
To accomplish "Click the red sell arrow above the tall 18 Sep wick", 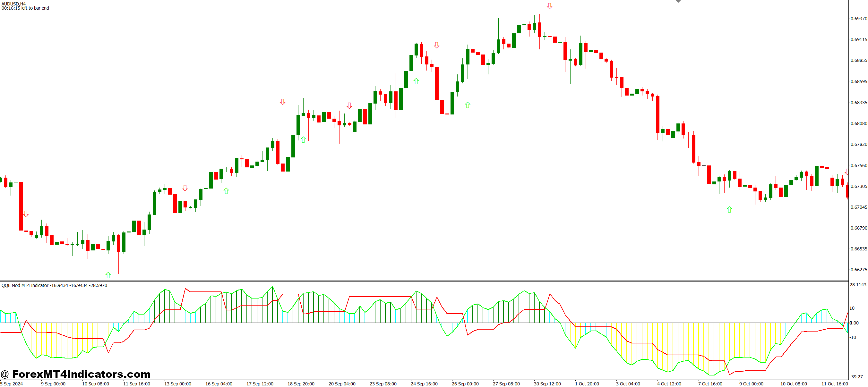I will click(282, 102).
